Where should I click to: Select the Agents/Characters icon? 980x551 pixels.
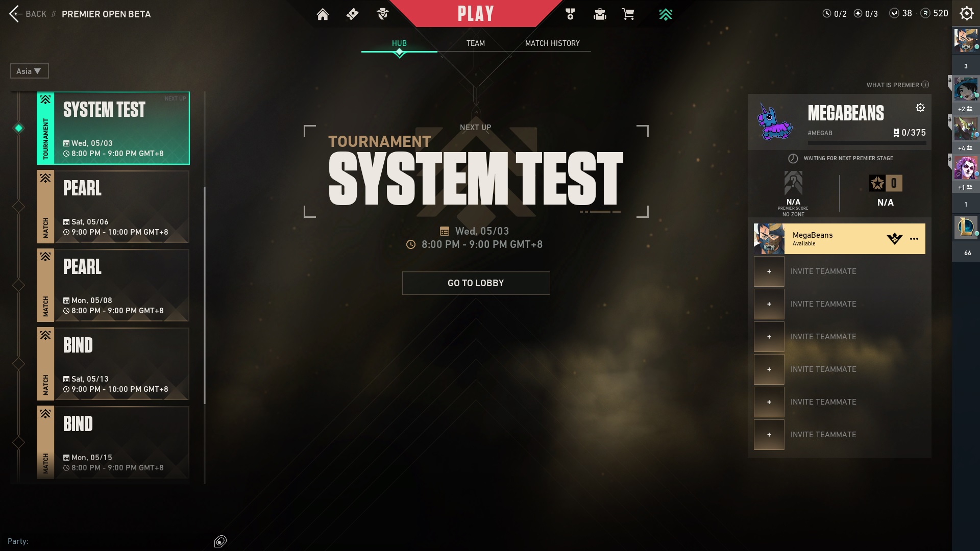384,13
